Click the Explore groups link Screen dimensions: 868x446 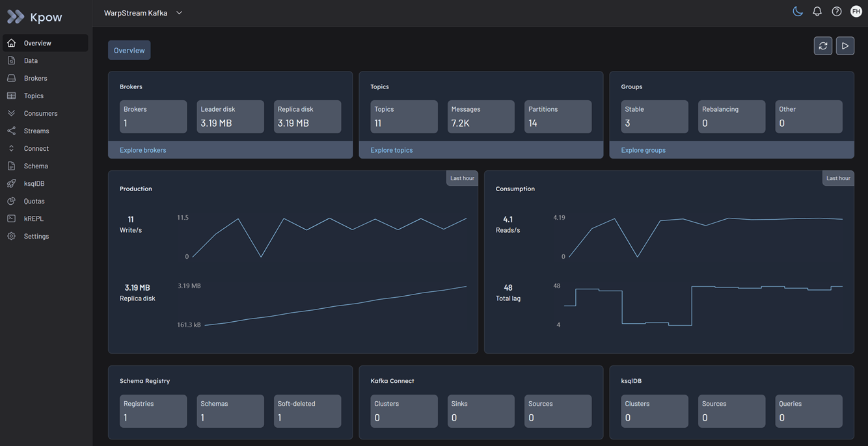[643, 150]
